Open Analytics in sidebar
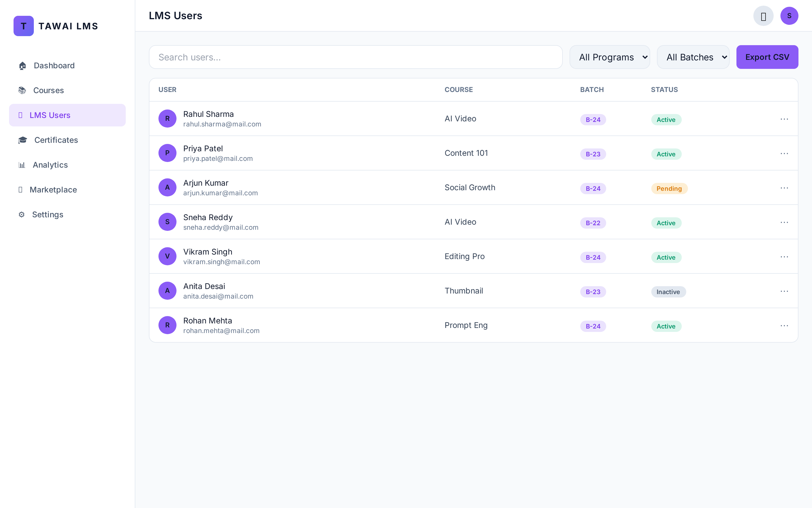The height and width of the screenshot is (508, 812). (67, 165)
